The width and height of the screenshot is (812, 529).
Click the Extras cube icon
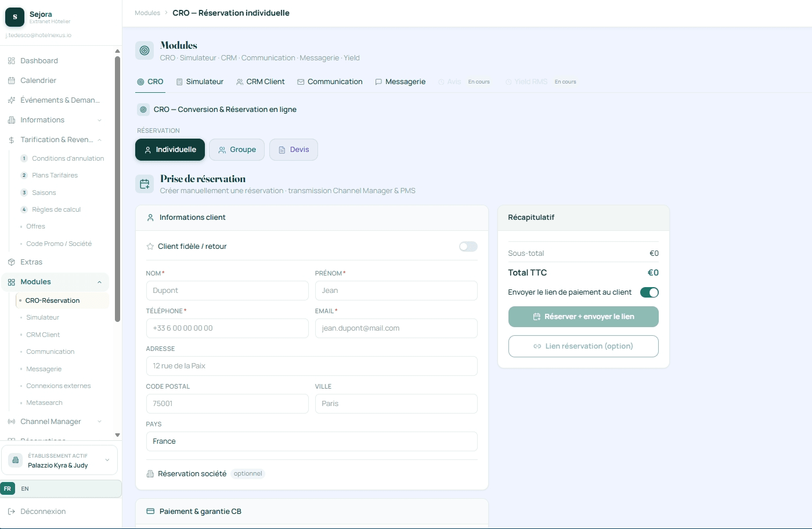pyautogui.click(x=11, y=262)
